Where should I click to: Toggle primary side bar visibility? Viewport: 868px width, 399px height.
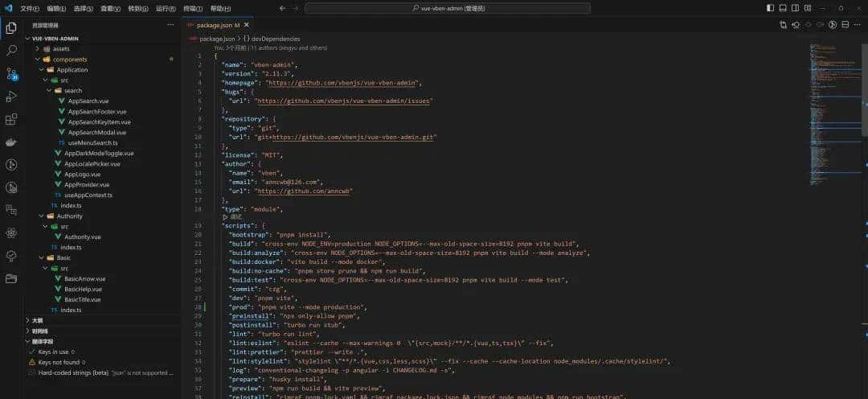[x=770, y=8]
